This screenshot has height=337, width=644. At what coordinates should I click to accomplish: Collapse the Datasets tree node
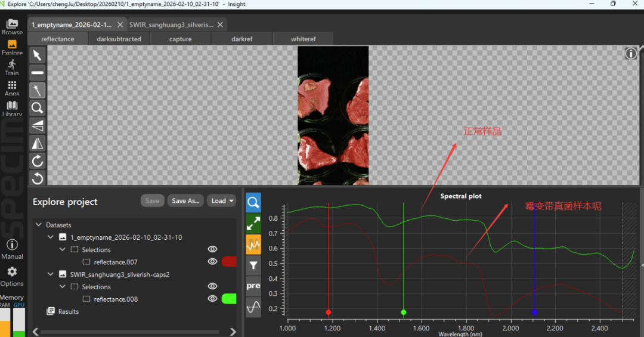point(39,225)
